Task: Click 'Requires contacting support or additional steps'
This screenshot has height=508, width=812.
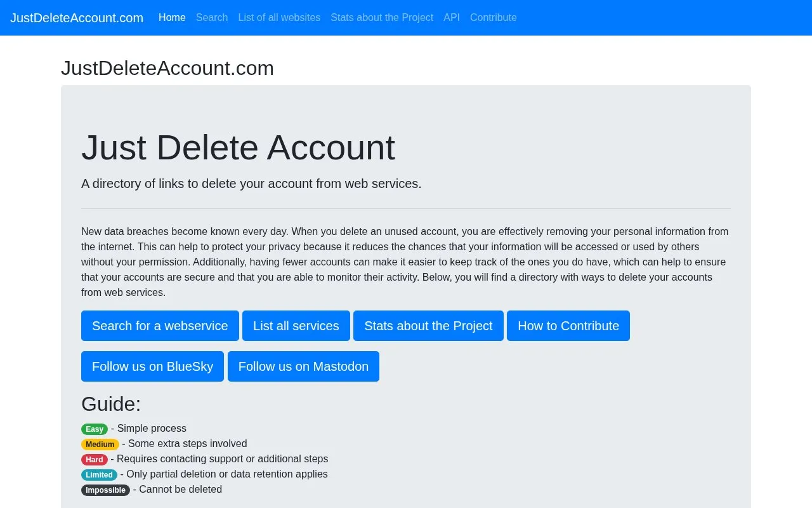Action: [223, 459]
